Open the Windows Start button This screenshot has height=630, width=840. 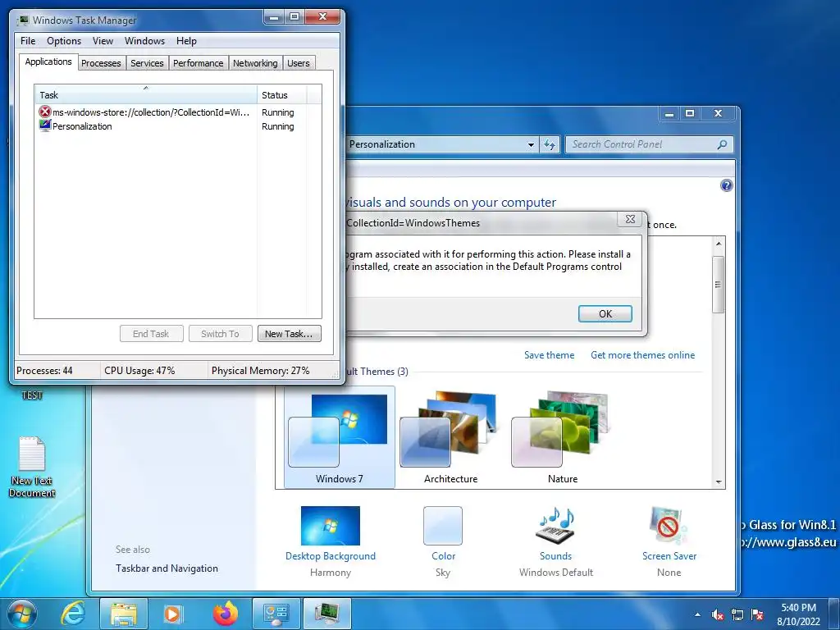[x=22, y=614]
